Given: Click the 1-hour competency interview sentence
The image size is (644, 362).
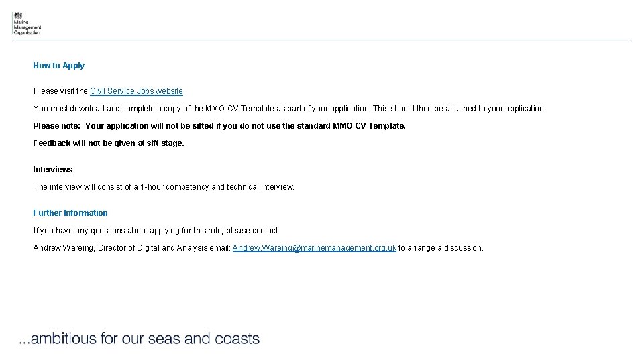Looking at the screenshot, I should pos(164,187).
